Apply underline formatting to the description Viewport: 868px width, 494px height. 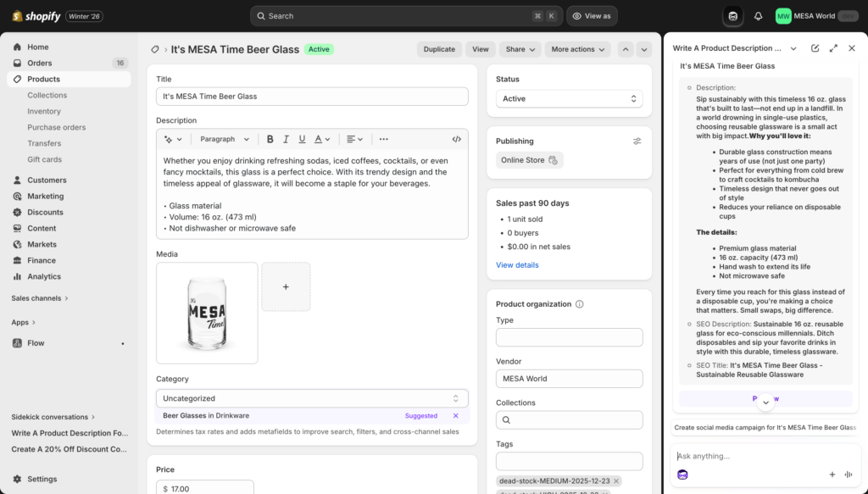(302, 139)
